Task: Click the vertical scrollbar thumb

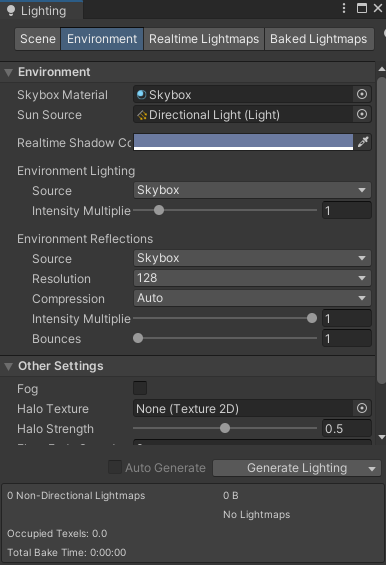Action: [x=381, y=231]
